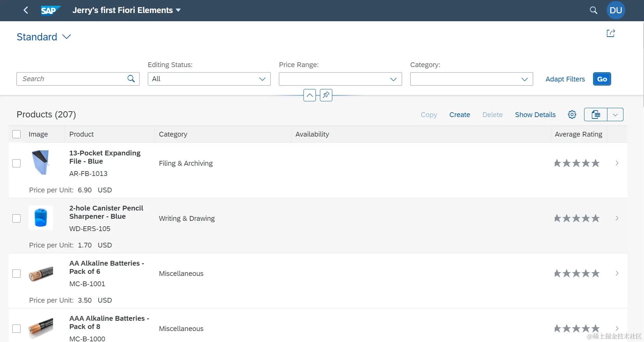This screenshot has width=644, height=342.
Task: Select the AAA Alkaline Batteries Pack of 8 checkbox
Action: [16, 329]
